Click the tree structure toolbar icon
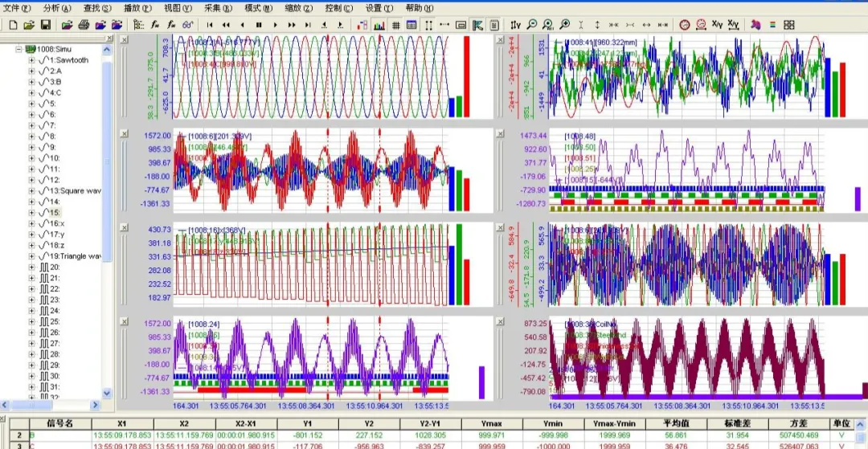868x449 pixels. [x=139, y=25]
